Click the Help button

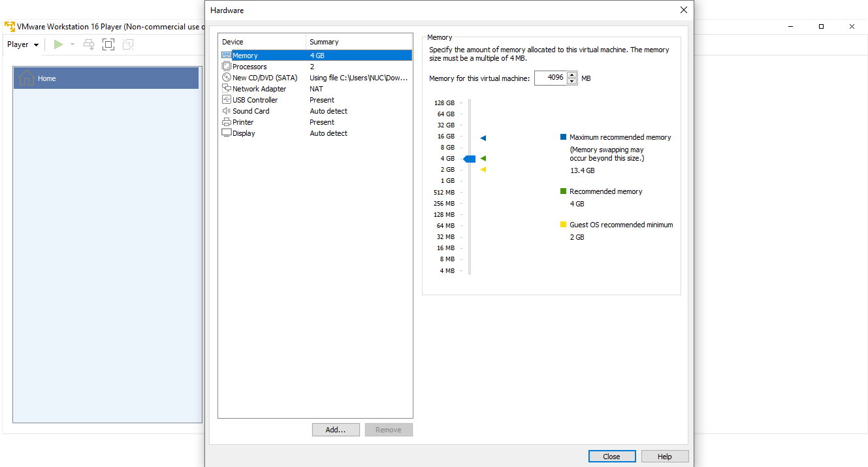coord(665,457)
